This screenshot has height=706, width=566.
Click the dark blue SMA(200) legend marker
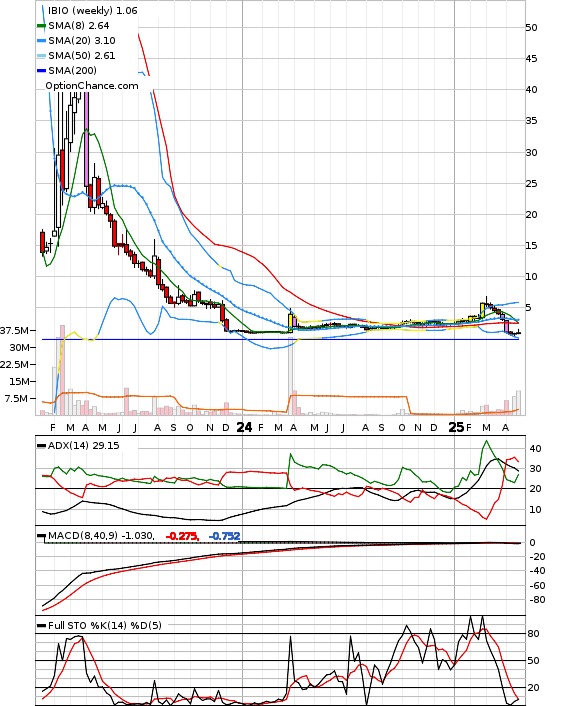(41, 71)
